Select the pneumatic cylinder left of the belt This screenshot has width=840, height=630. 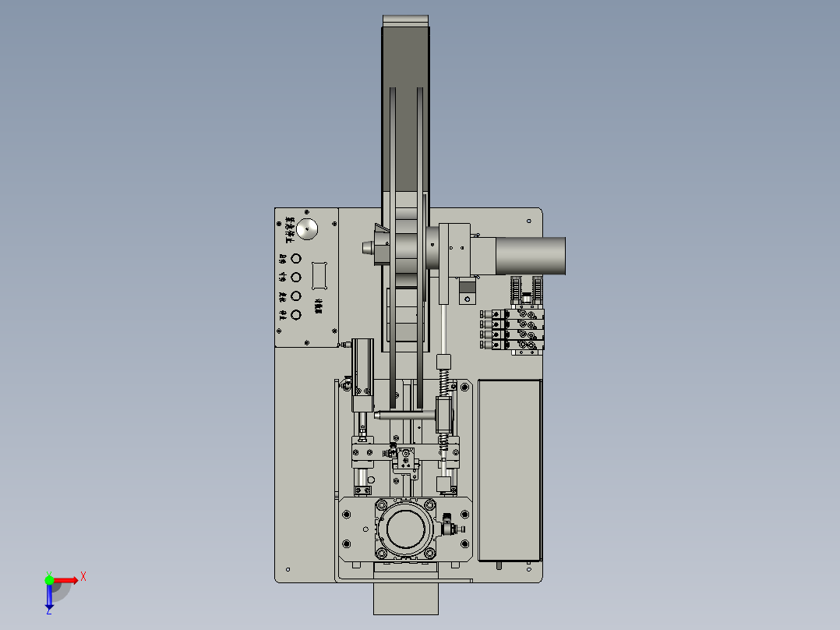coord(362,375)
